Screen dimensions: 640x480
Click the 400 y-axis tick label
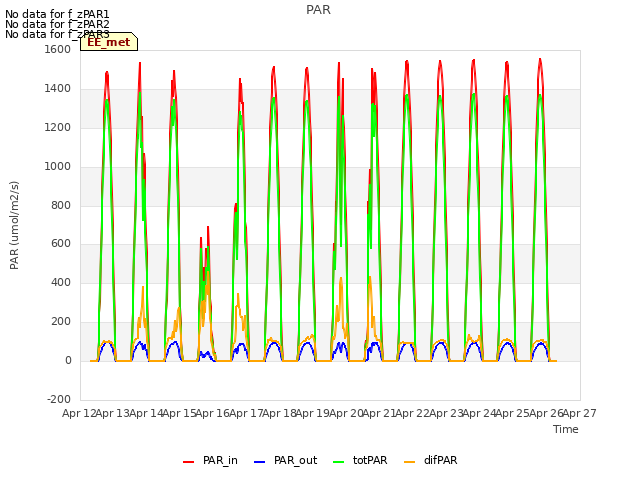tap(61, 282)
